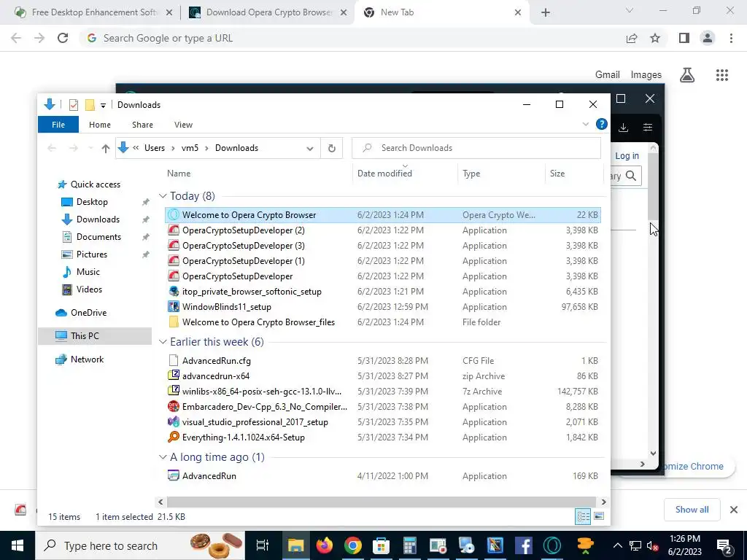Sort by the Size column header

point(557,174)
